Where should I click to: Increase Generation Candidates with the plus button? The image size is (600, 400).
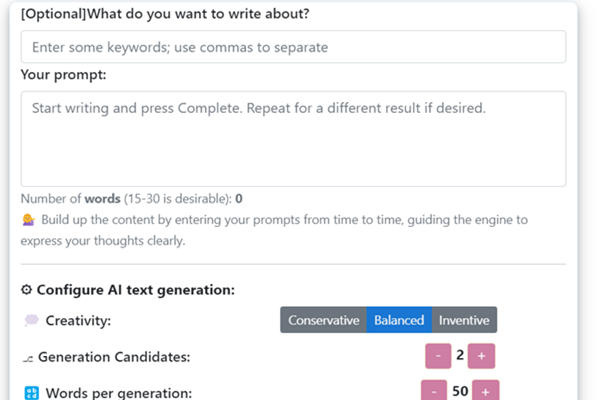481,356
